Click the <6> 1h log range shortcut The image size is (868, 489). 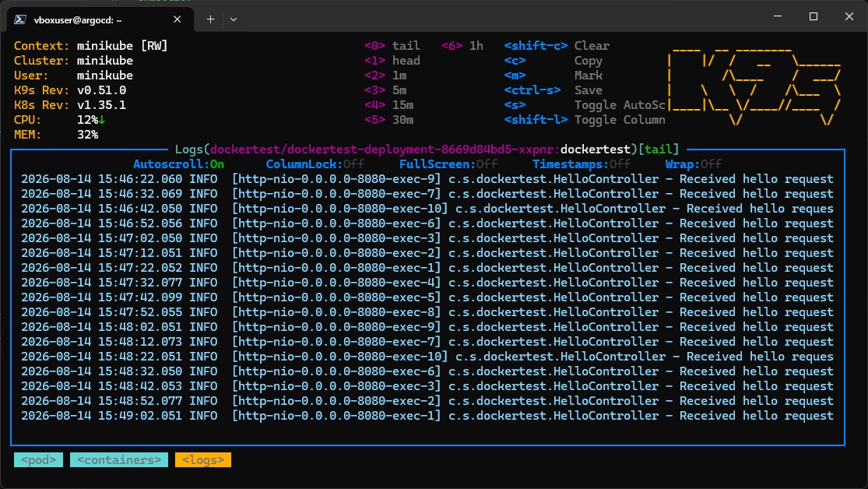(462, 46)
